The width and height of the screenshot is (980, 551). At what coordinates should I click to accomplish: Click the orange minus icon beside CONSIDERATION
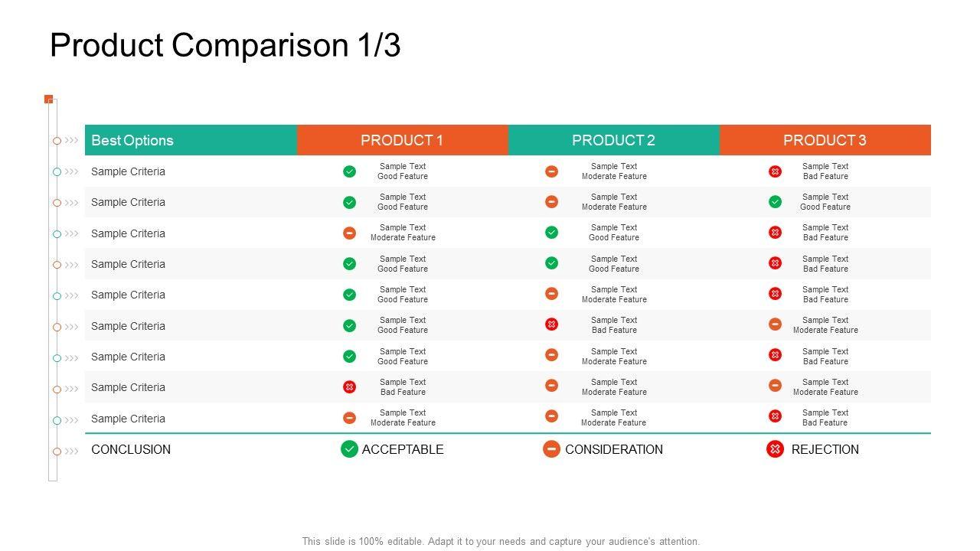[x=551, y=449]
